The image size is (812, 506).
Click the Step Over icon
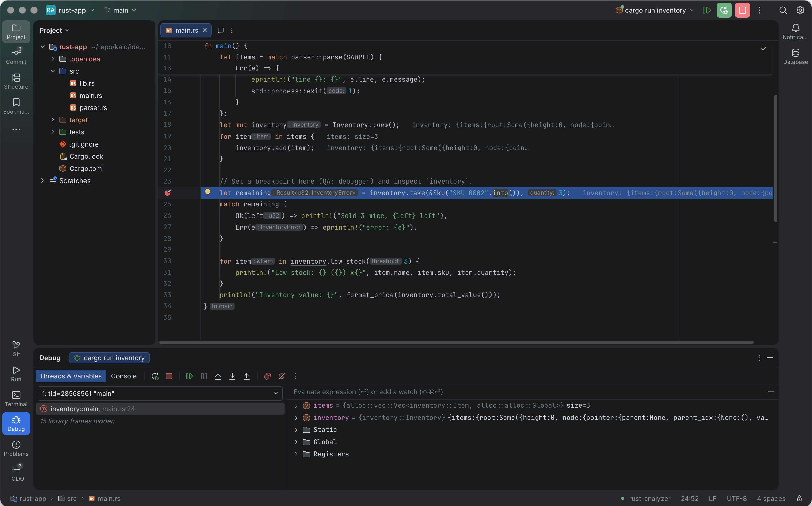(x=218, y=376)
